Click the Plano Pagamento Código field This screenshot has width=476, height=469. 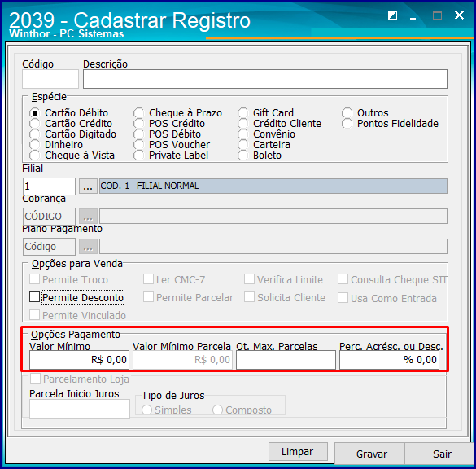[49, 247]
